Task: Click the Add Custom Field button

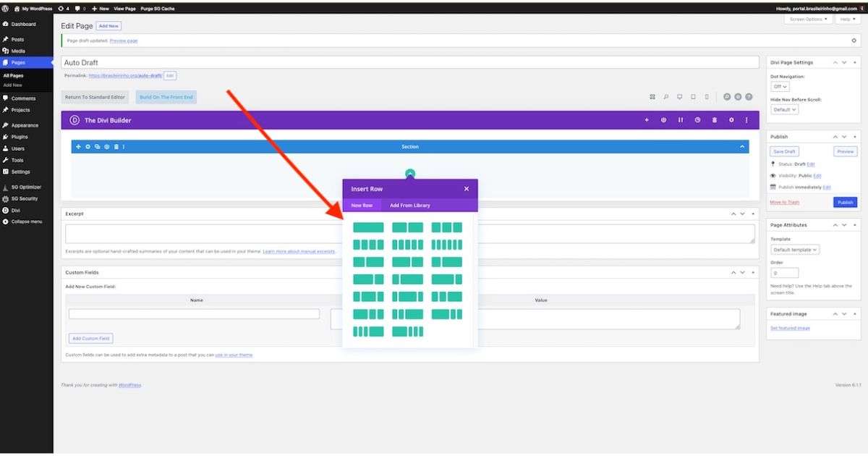Action: point(91,339)
